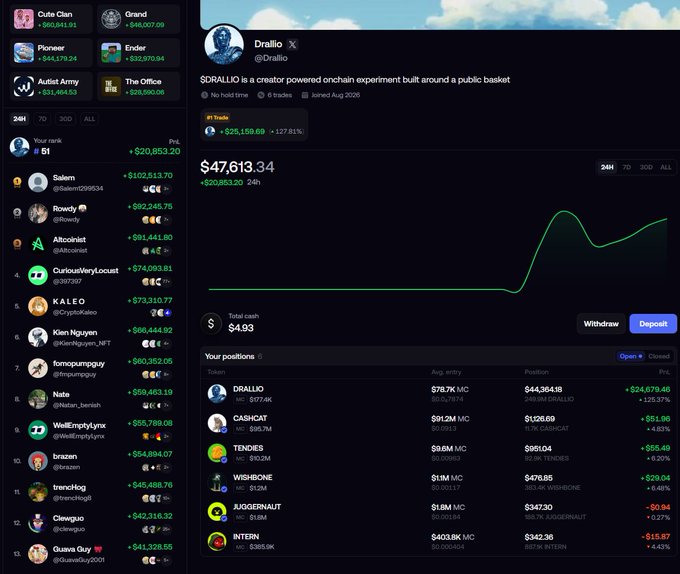Open the Cute Clan group card
This screenshot has height=574, width=680.
(x=51, y=19)
